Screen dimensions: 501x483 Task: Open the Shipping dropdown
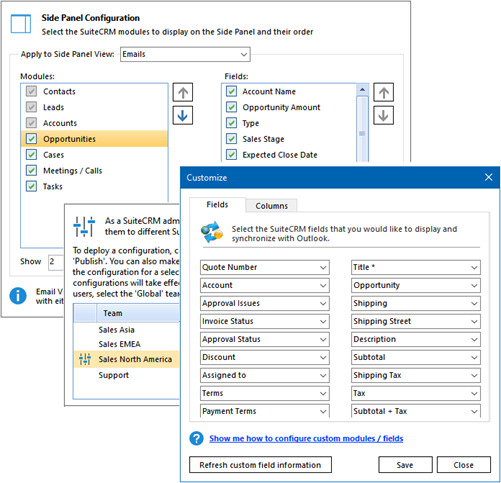(416, 303)
